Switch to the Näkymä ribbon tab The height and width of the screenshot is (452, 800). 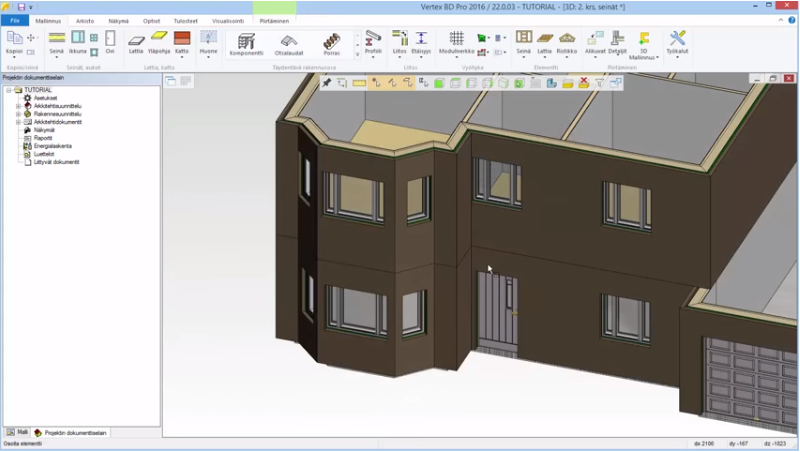pos(117,20)
